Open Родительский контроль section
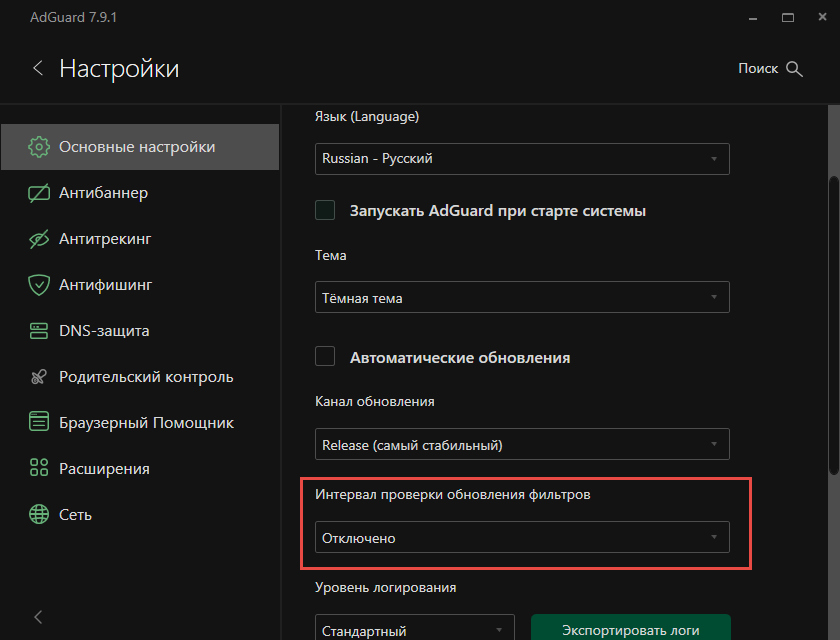 pyautogui.click(x=140, y=377)
